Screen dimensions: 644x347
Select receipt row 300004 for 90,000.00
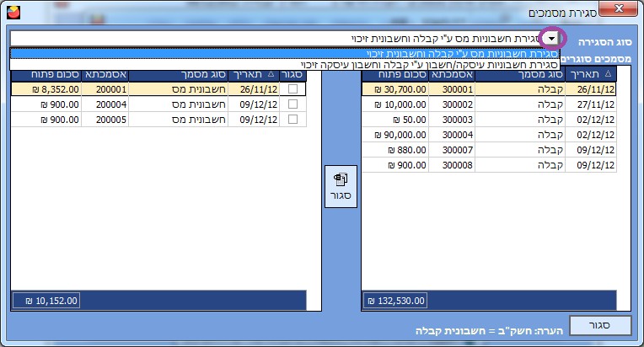(x=489, y=136)
